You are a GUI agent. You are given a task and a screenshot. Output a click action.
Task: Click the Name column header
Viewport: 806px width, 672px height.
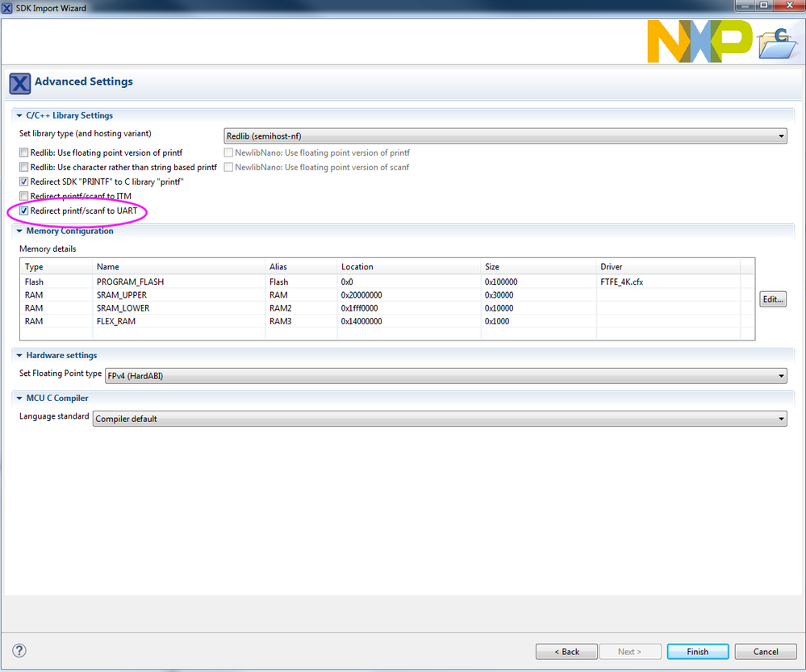tap(179, 267)
